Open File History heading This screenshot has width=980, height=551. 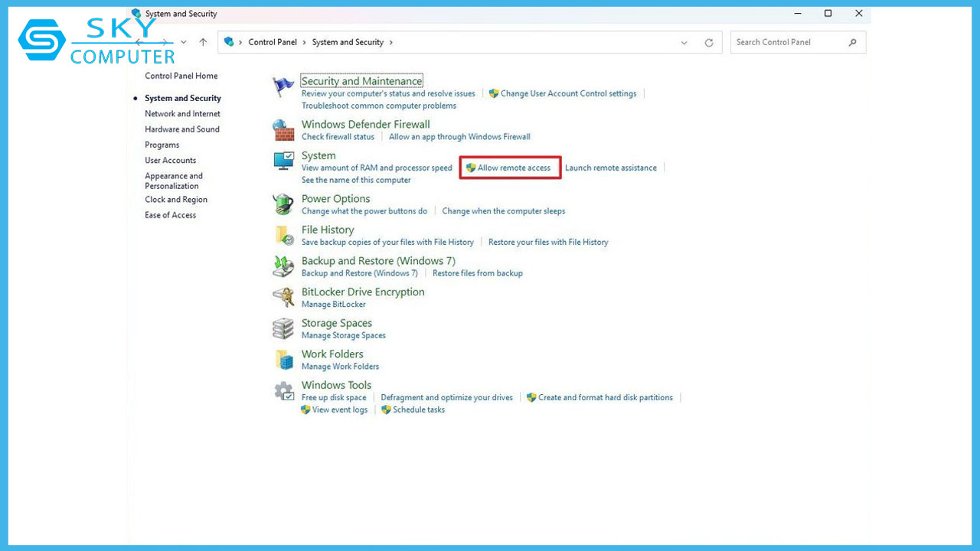pos(328,230)
